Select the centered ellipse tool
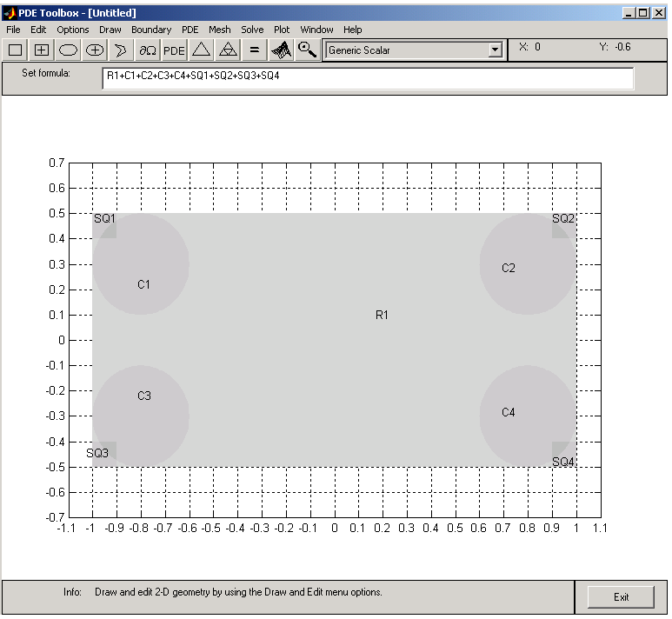The width and height of the screenshot is (672, 619). point(95,50)
